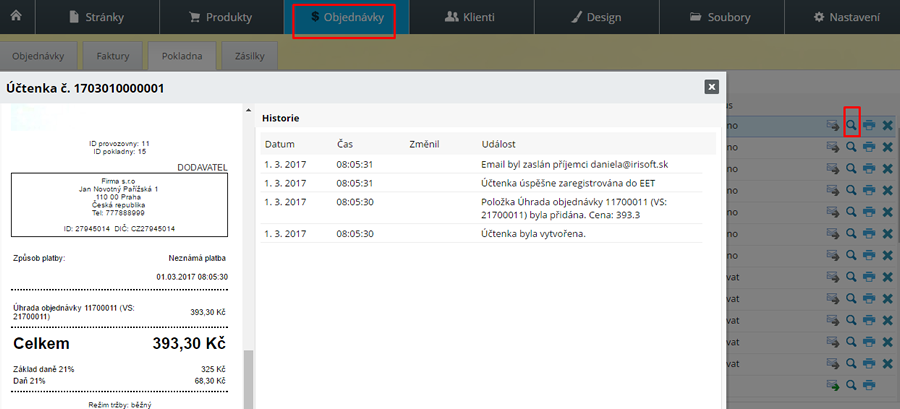This screenshot has height=409, width=900.
Task: Click the receipt preview scrollbar thumb
Action: (249, 379)
